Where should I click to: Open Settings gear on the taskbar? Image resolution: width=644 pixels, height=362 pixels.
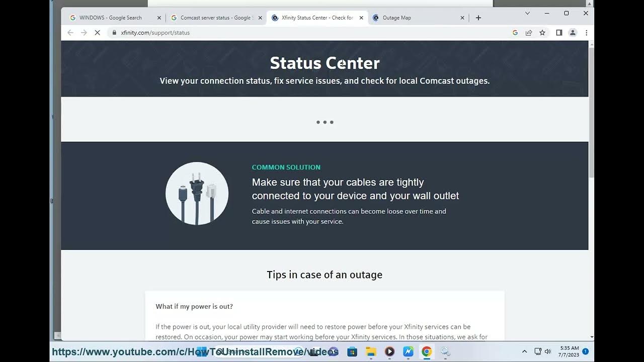[445, 351]
